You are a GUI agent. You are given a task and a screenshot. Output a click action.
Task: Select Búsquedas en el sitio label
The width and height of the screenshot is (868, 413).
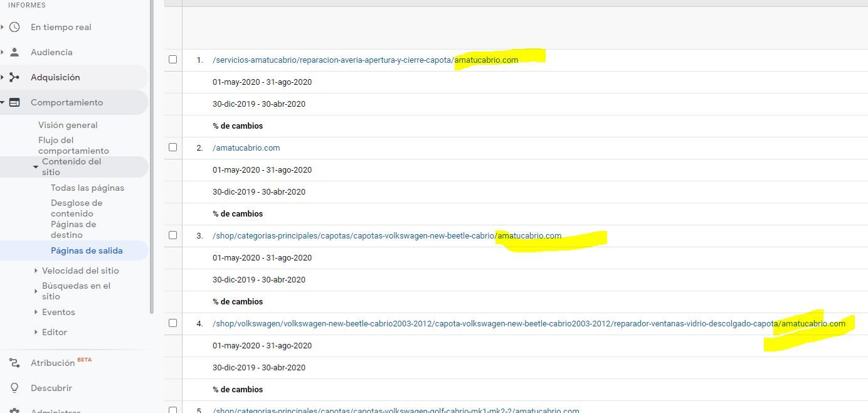(76, 291)
